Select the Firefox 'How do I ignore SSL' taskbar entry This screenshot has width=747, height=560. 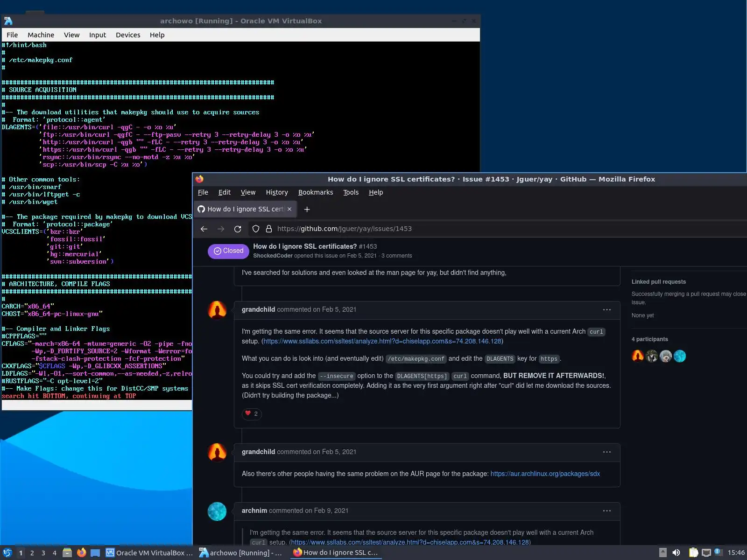click(336, 553)
